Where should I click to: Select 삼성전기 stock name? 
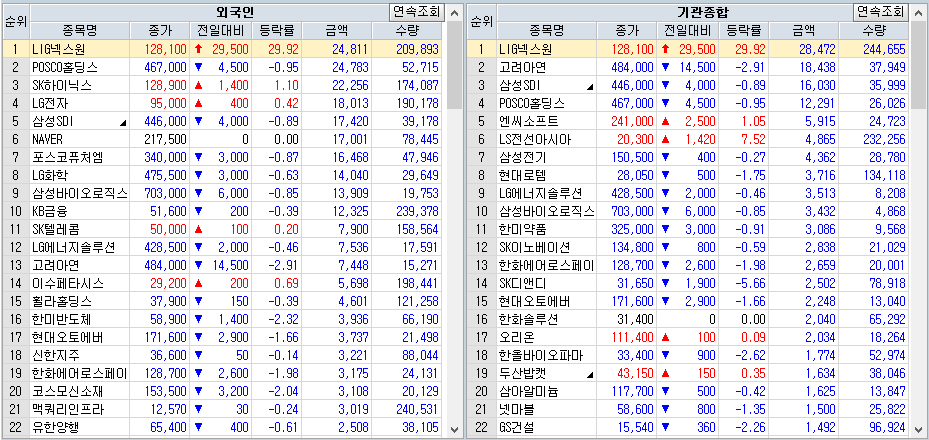coord(523,157)
